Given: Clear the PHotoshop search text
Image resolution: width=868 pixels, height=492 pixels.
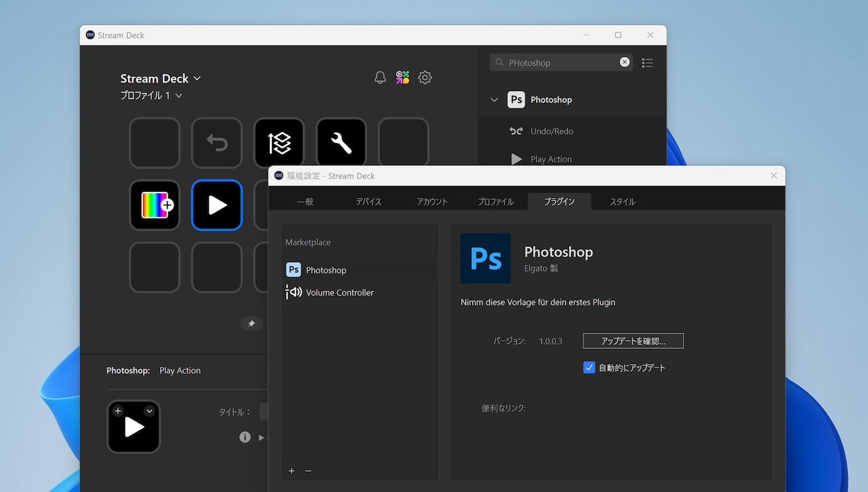Looking at the screenshot, I should pyautogui.click(x=625, y=62).
